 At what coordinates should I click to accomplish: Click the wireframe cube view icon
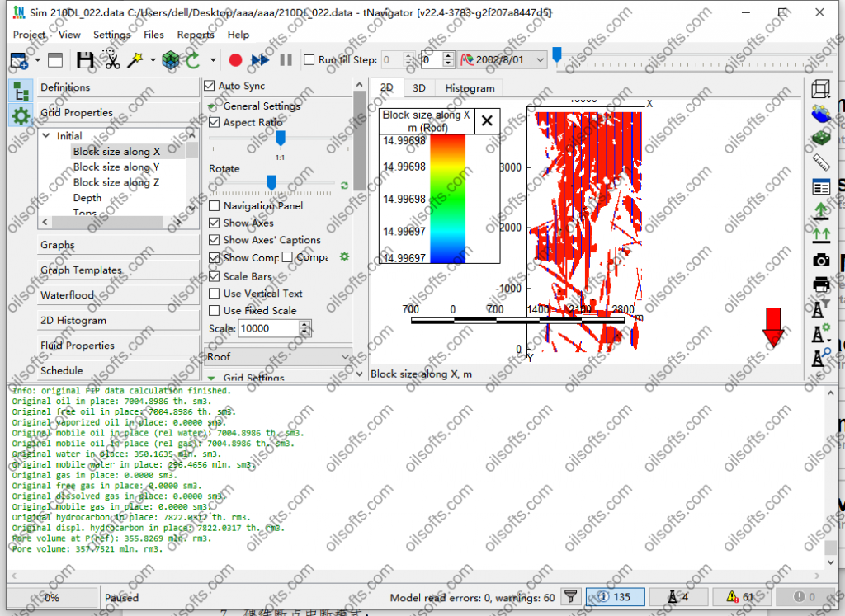coord(821,89)
